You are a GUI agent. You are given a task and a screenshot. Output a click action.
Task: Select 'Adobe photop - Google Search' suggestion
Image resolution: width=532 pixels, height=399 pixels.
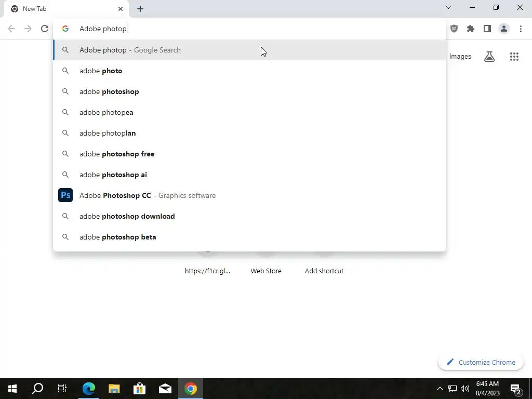[x=249, y=50]
